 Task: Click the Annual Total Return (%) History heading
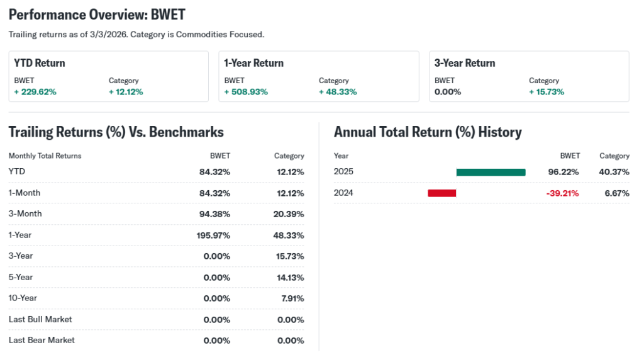428,132
